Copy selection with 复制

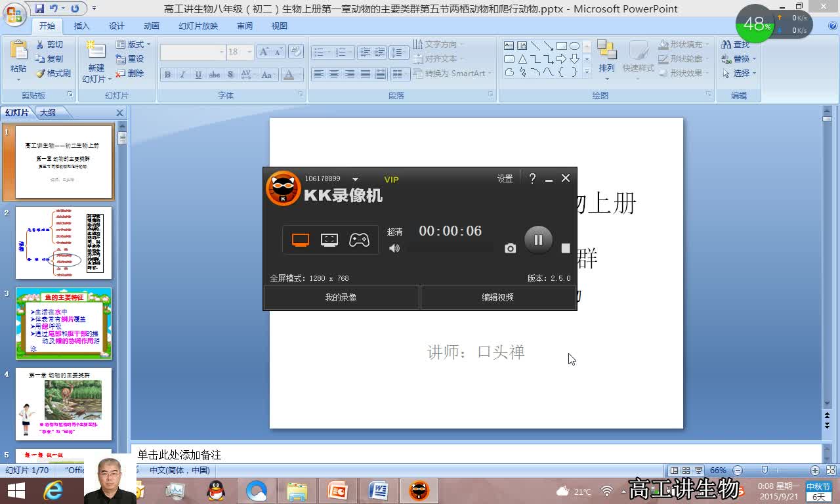coord(50,59)
